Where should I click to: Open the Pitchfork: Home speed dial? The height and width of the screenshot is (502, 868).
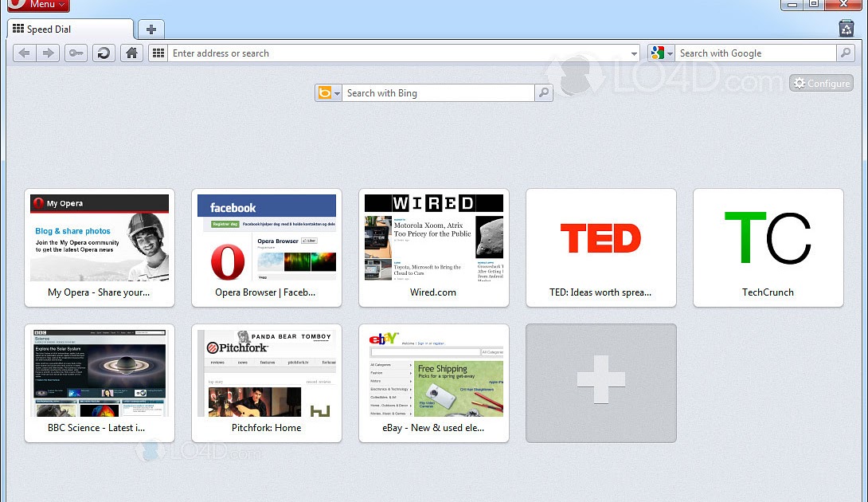pyautogui.click(x=267, y=382)
